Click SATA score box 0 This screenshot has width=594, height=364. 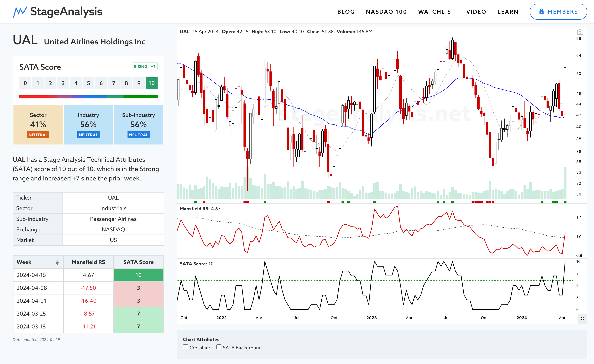[25, 83]
